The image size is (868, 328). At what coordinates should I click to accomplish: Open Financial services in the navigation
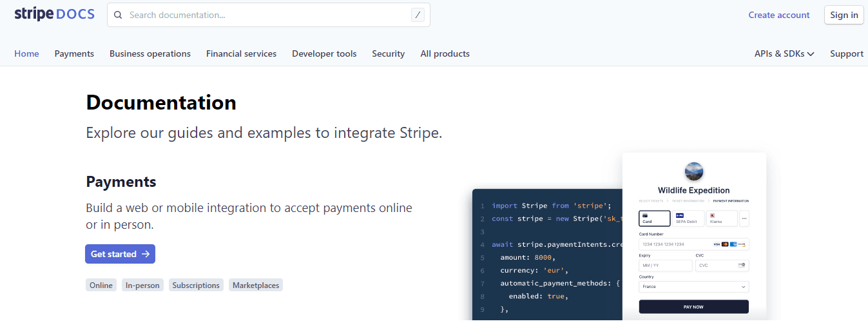241,53
